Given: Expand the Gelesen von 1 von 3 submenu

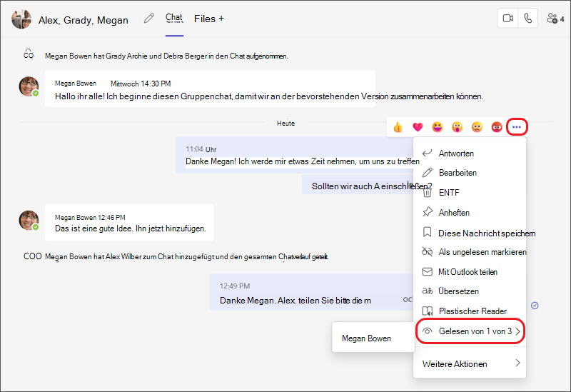Looking at the screenshot, I should pos(470,331).
